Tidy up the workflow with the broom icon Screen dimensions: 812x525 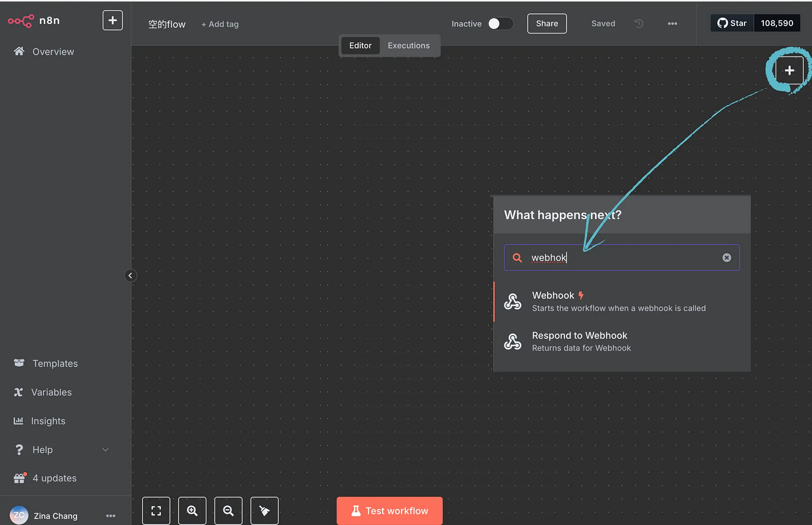click(x=264, y=511)
